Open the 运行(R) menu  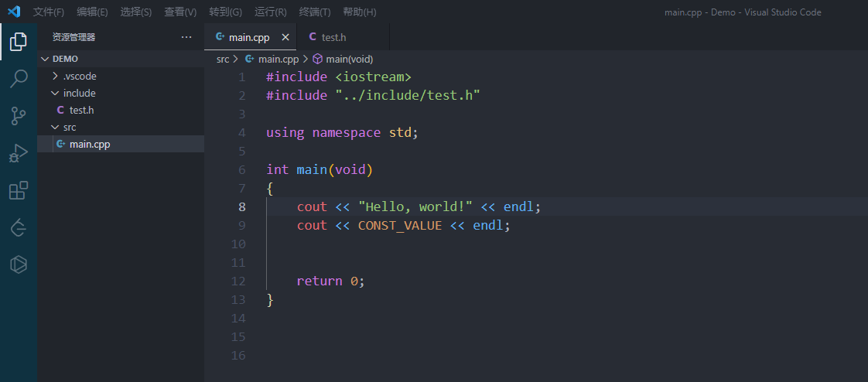[x=271, y=12]
